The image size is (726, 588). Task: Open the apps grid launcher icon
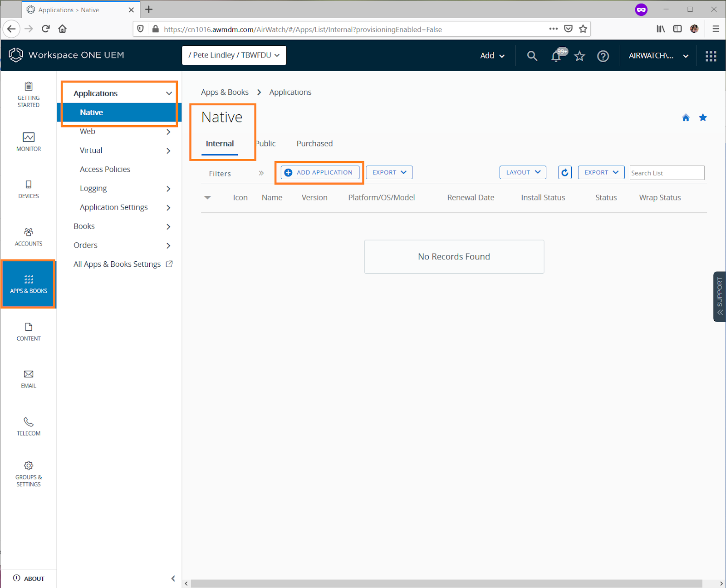(711, 56)
